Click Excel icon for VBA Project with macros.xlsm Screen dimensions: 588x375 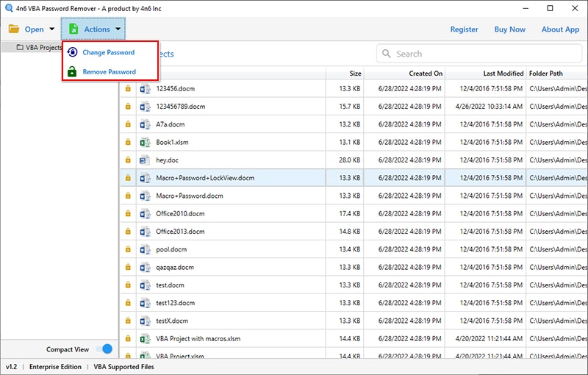point(145,339)
